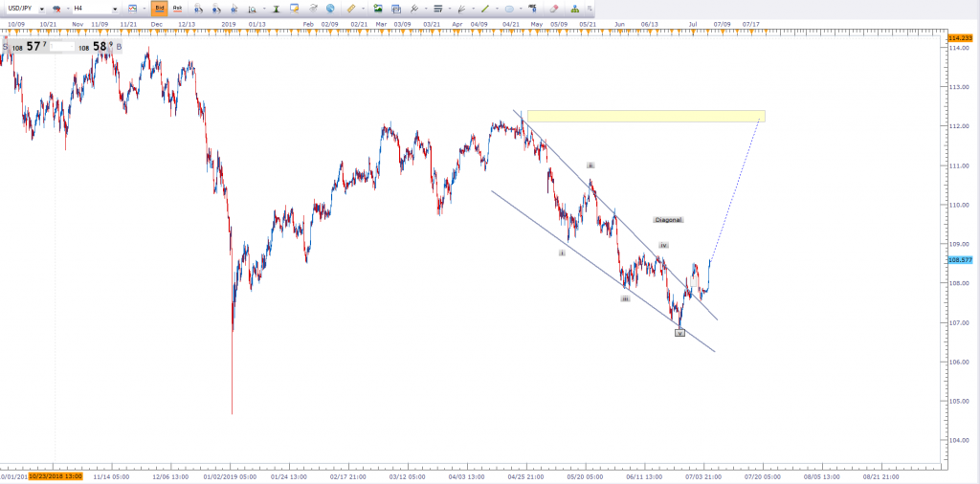The height and width of the screenshot is (484, 980).
Task: Toggle the Ask price display
Action: (178, 8)
